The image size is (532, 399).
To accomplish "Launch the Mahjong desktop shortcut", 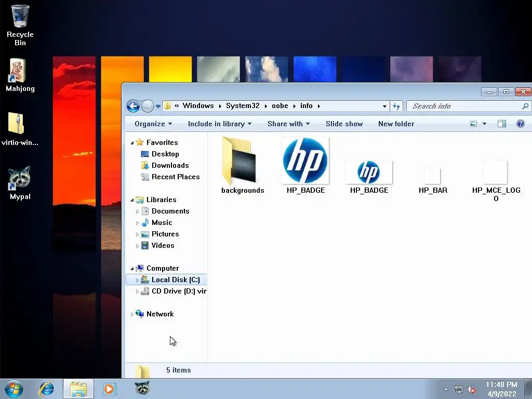I will click(20, 75).
